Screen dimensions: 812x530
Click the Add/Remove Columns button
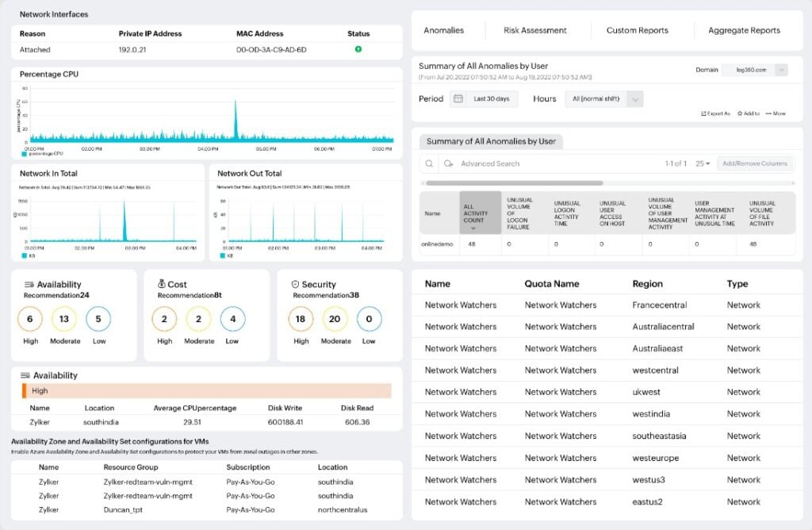click(755, 163)
